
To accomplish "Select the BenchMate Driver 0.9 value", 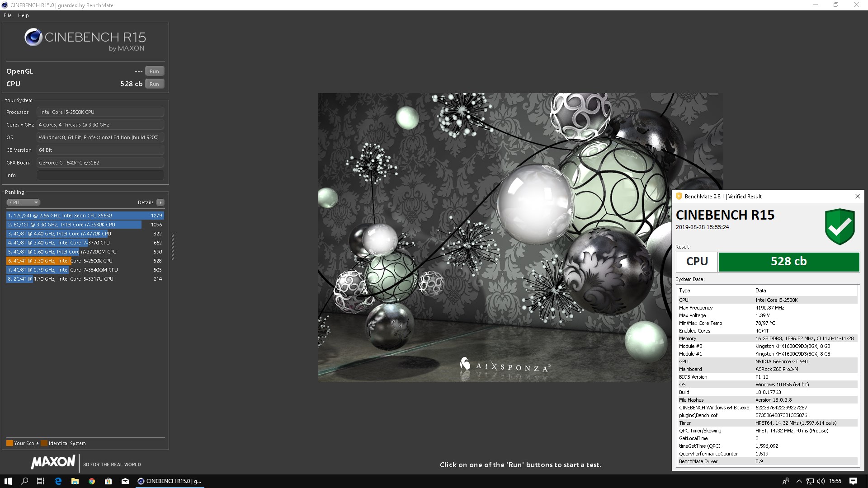I will coord(759,461).
